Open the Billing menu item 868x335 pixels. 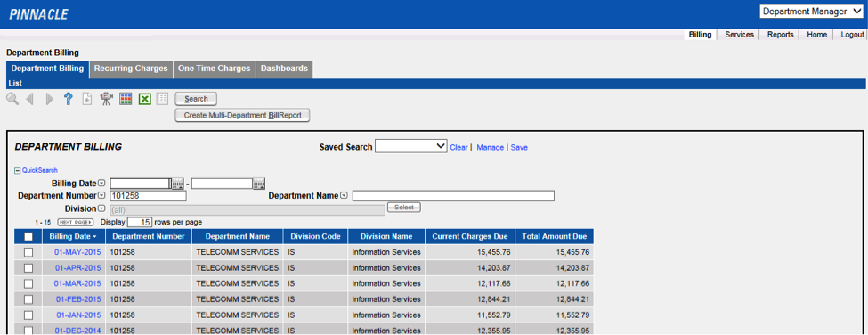(x=701, y=35)
